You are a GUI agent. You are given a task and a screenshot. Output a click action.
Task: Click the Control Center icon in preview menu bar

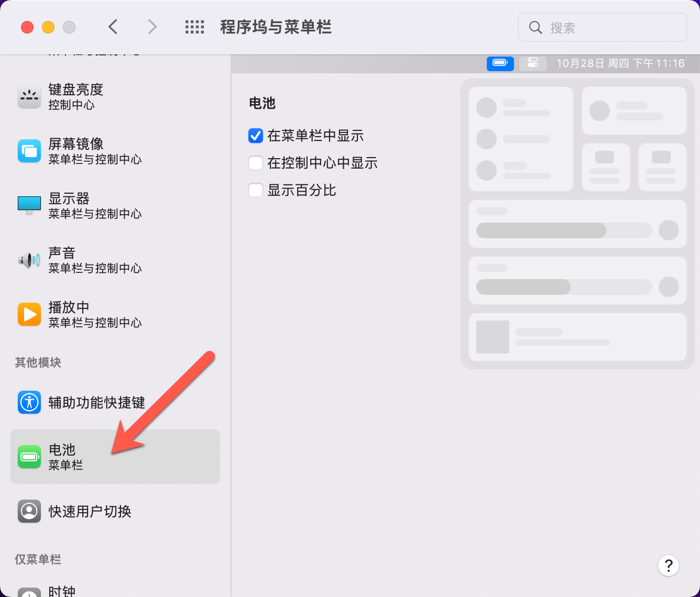(x=533, y=63)
